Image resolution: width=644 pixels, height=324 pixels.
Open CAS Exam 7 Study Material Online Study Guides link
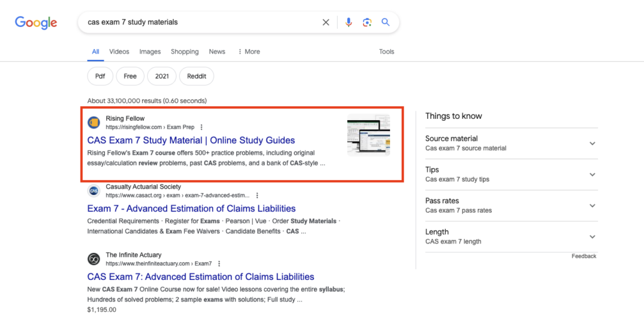(x=191, y=140)
